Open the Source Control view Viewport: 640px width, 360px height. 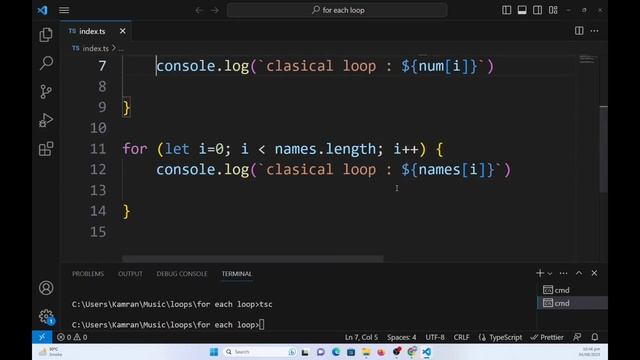pyautogui.click(x=46, y=91)
